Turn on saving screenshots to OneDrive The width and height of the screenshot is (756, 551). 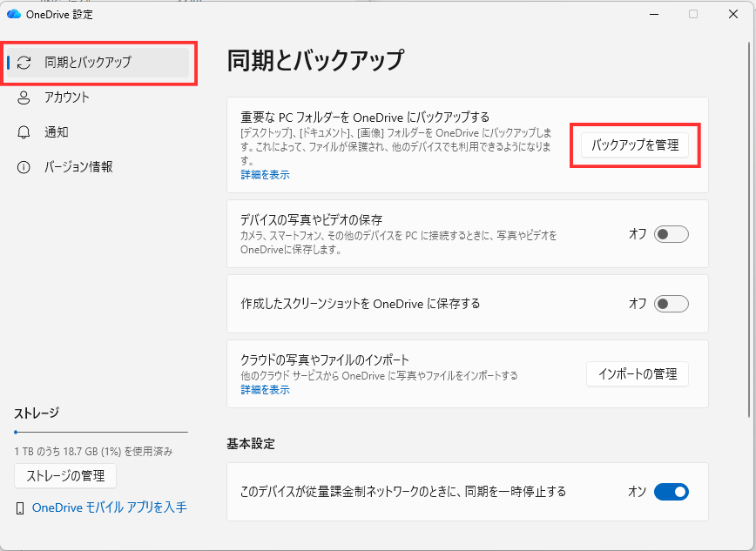[671, 305]
